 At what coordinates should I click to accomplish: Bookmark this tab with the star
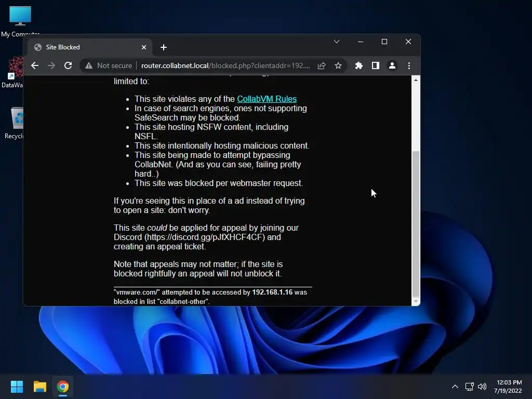click(338, 65)
